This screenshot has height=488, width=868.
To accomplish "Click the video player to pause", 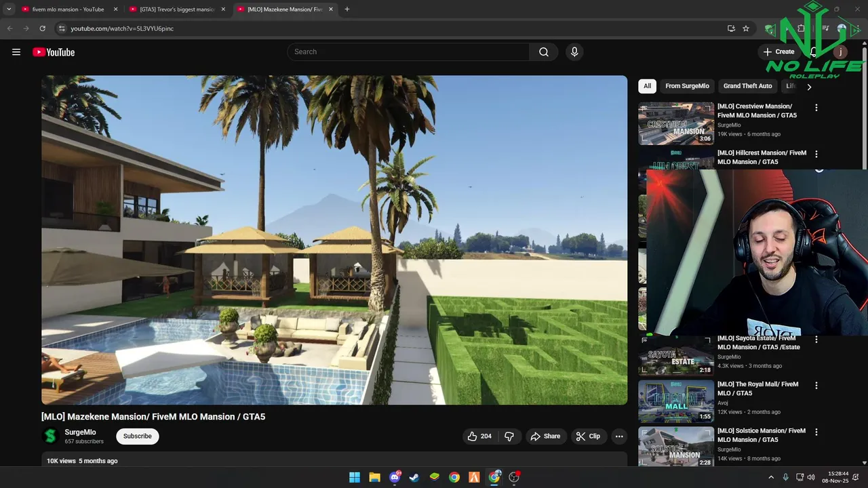I will [x=334, y=240].
